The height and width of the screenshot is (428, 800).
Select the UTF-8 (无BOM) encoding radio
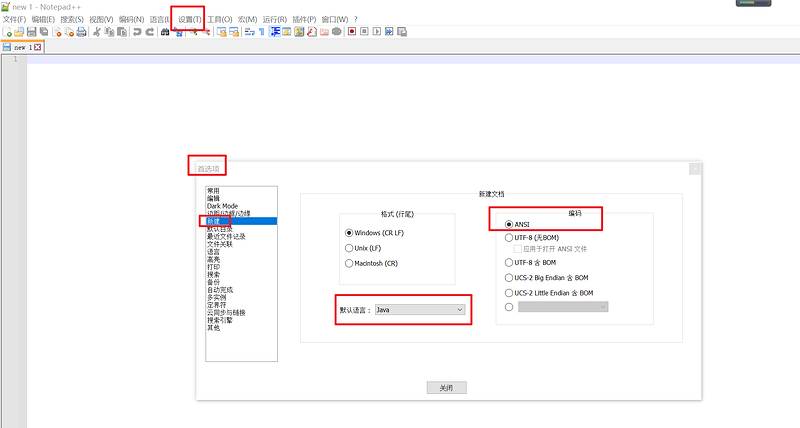point(509,238)
